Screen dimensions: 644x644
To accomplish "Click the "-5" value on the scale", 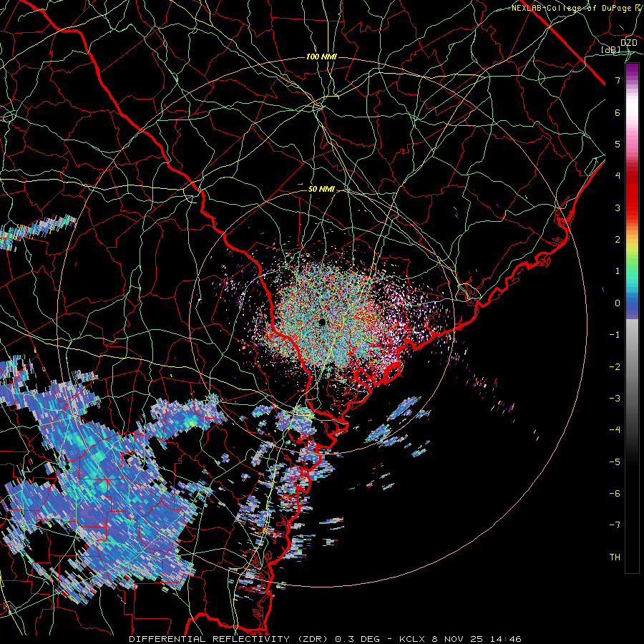I will pyautogui.click(x=615, y=462).
